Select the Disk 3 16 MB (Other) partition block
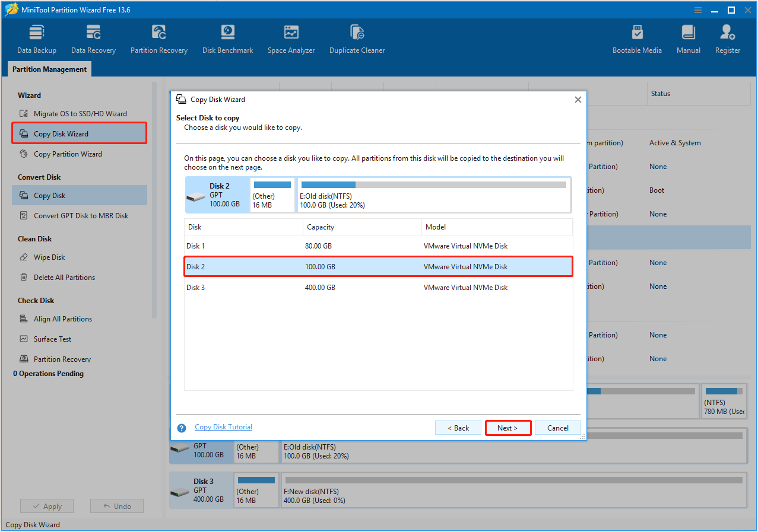Screen dimensions: 758x532 [x=256, y=490]
